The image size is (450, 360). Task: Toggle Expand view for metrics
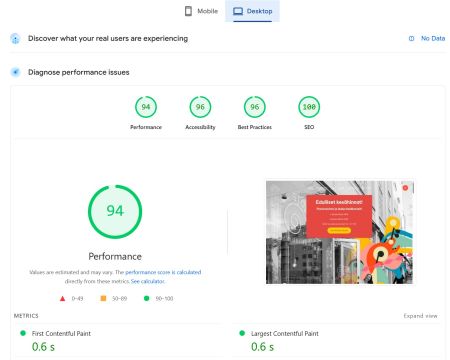click(420, 316)
